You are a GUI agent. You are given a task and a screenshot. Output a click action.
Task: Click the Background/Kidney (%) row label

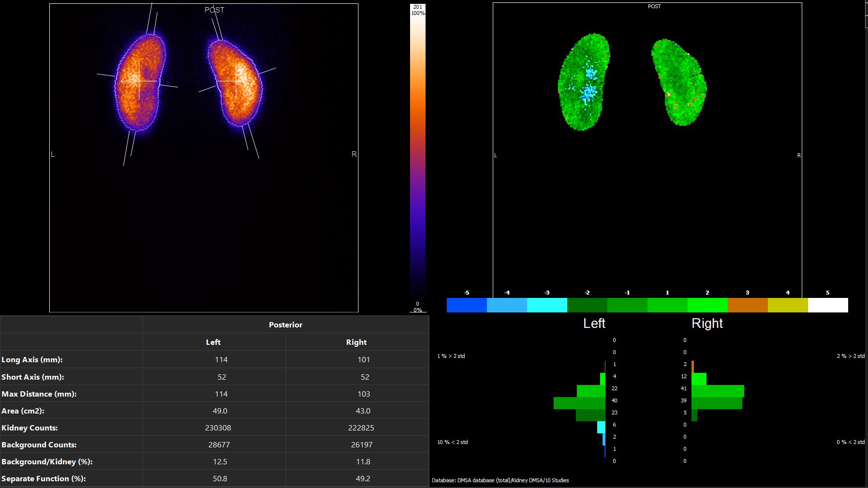[47, 461]
